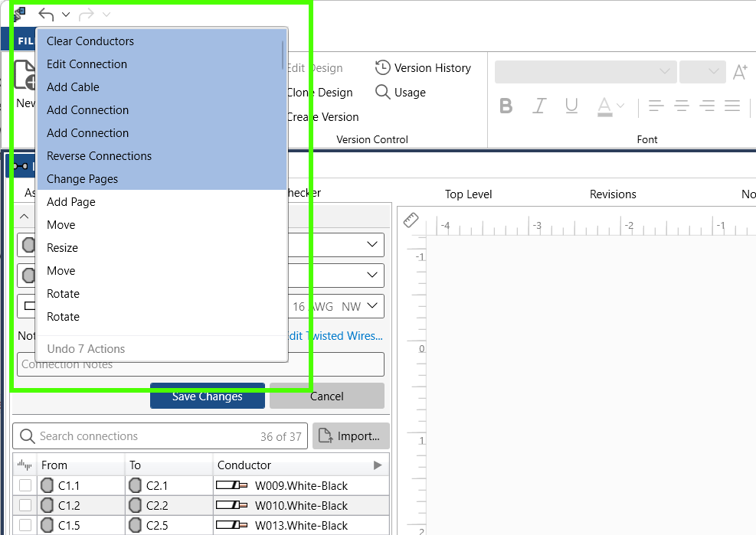Switch to the Revisions tab
Viewport: 756px width, 535px height.
[x=613, y=194]
